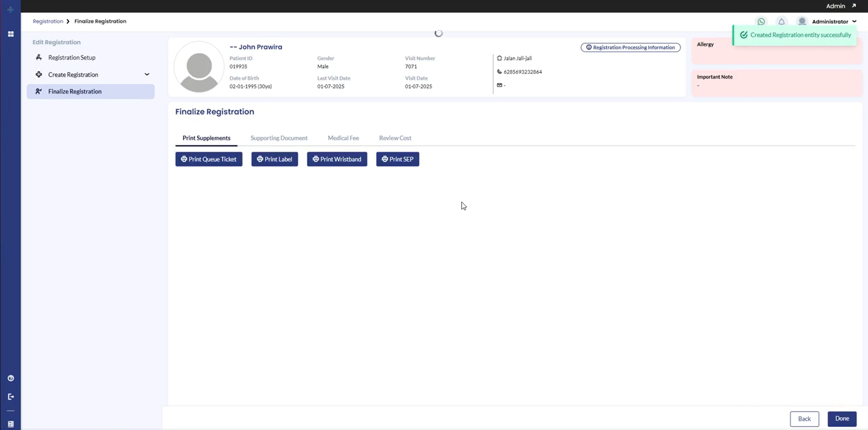This screenshot has height=430, width=868.
Task: Click the Print Wristband button
Action: [x=337, y=159]
